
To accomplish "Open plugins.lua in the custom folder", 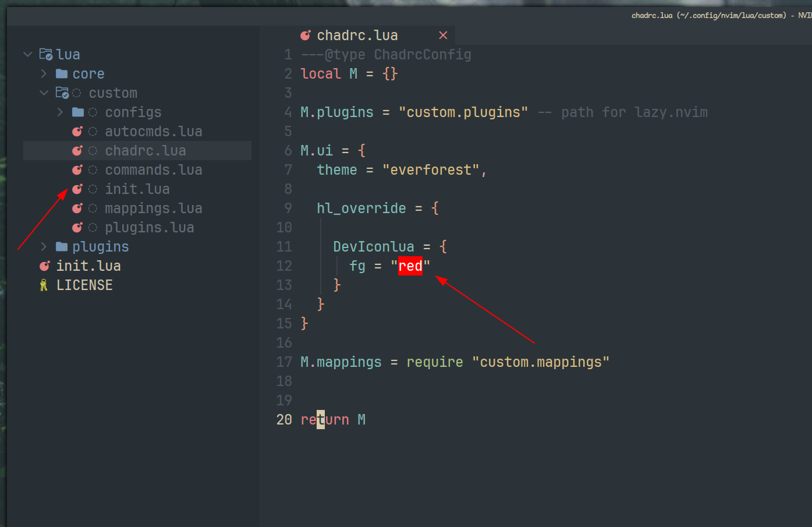I will coord(150,228).
